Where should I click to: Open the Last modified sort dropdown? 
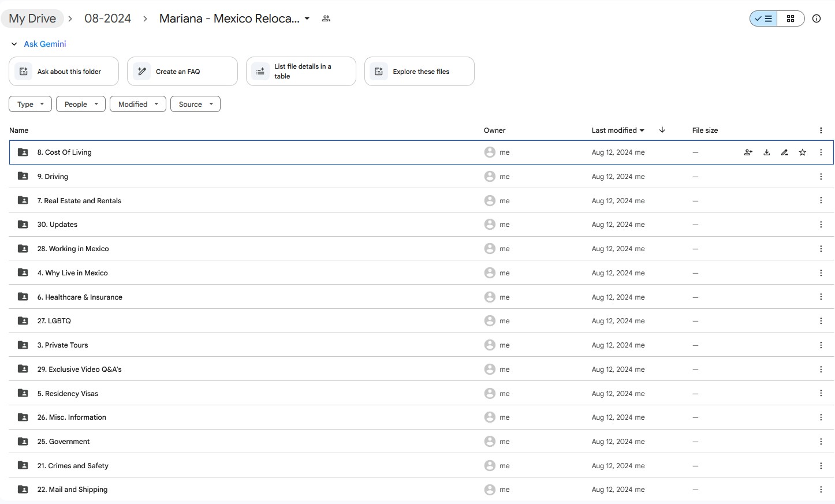(x=618, y=130)
